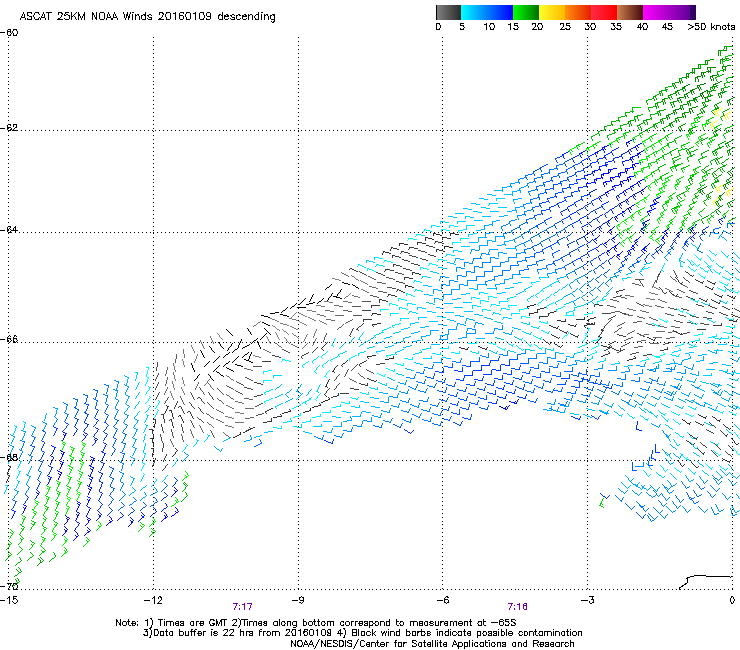Click the black coastline segment near longitude 0
Image resolution: width=740 pixels, height=650 pixels.
tap(706, 581)
